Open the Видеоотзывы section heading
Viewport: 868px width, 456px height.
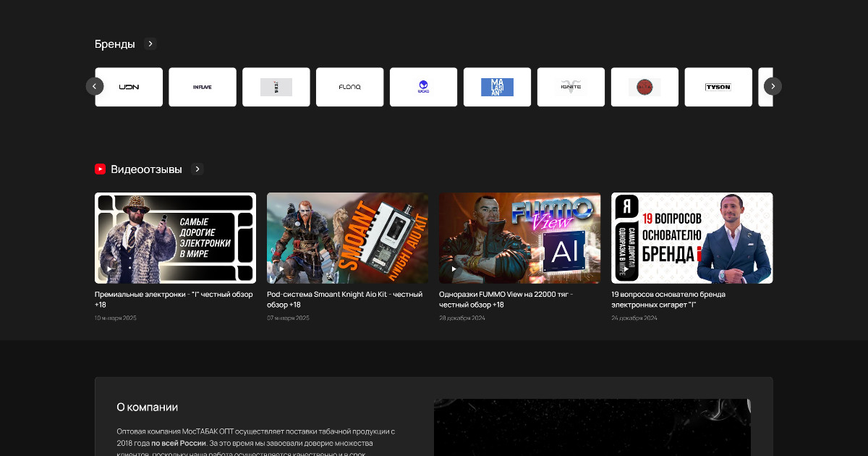pos(146,169)
